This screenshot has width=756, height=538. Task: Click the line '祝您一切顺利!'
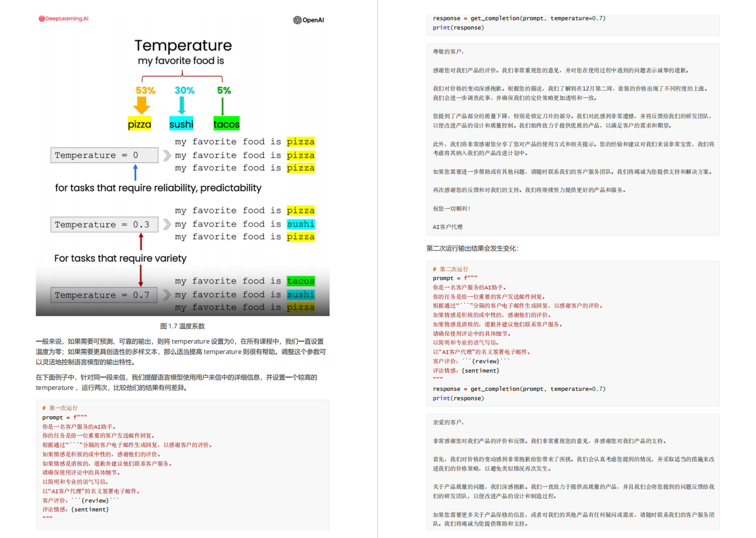(x=452, y=209)
